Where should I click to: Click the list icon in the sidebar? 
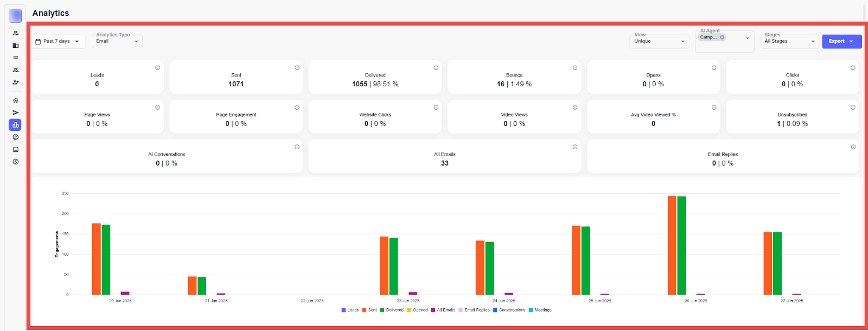(x=16, y=58)
